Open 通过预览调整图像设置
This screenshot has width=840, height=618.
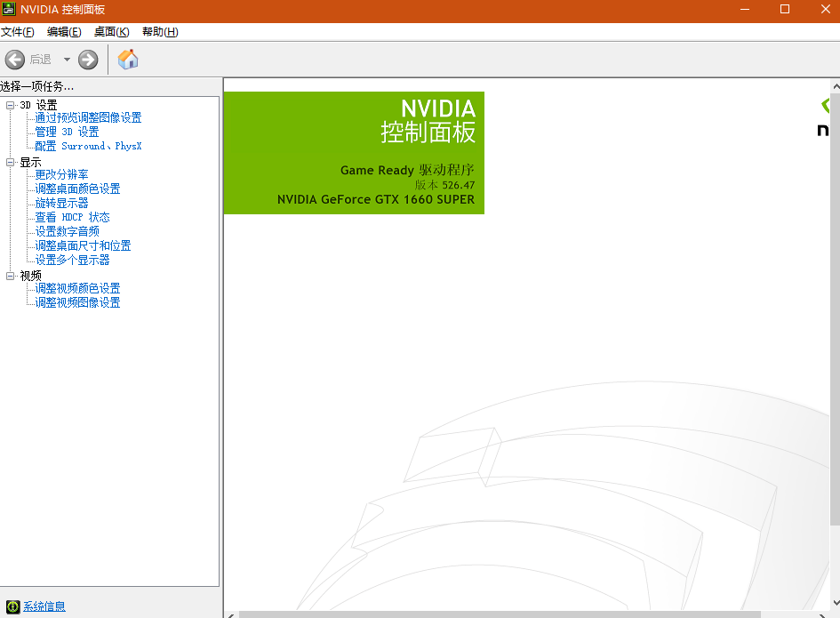(88, 117)
